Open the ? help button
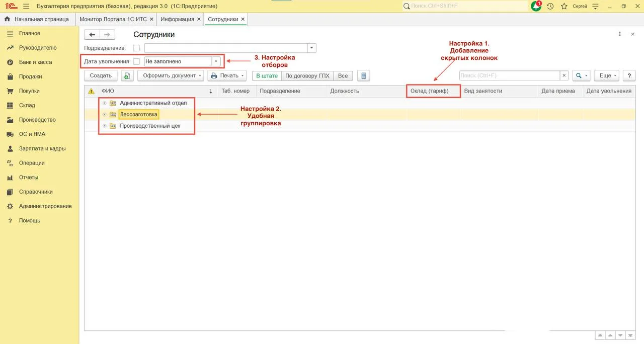Viewport: 644px width, 344px height. point(629,75)
